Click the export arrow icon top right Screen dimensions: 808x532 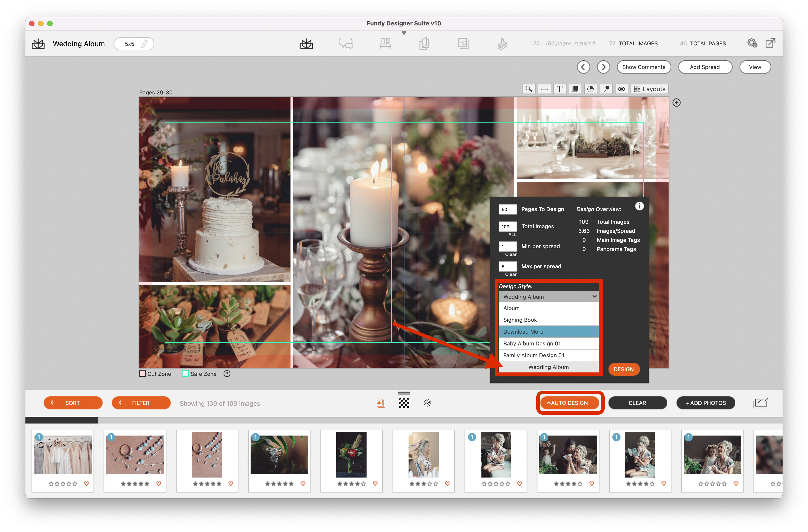coord(770,43)
